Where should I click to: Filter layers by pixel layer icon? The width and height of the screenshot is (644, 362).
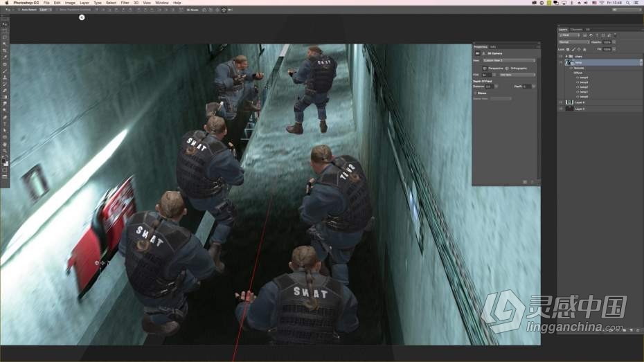tap(585, 35)
